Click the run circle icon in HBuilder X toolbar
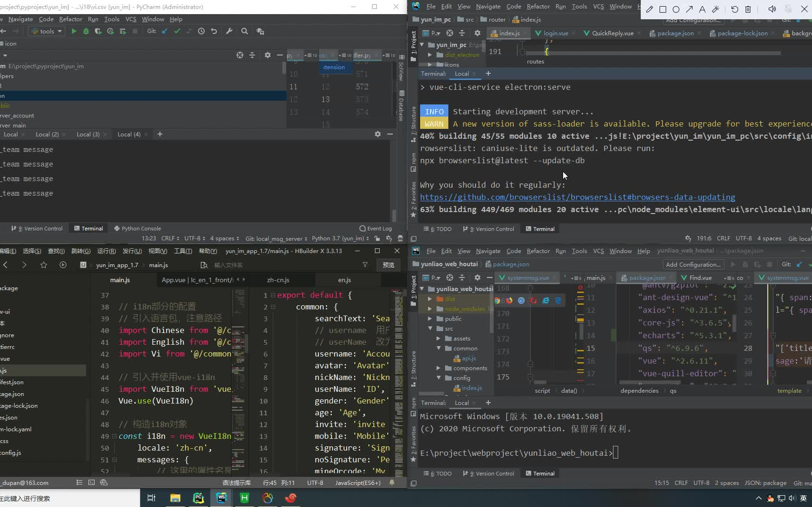 pyautogui.click(x=63, y=265)
